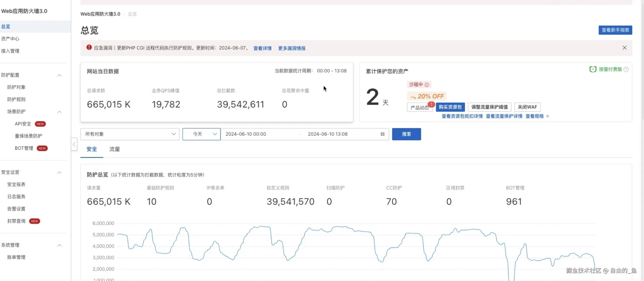The image size is (644, 281).
Task: Open the 所有对象 dropdown
Action: (x=130, y=134)
